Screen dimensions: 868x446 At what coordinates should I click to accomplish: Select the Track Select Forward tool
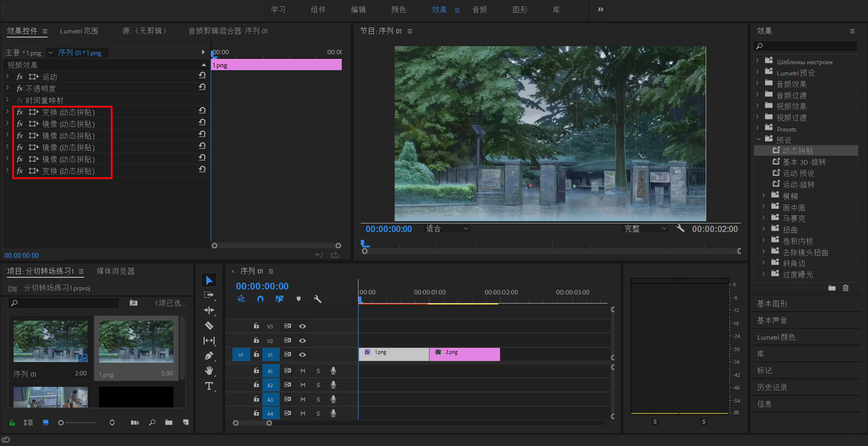pos(209,295)
